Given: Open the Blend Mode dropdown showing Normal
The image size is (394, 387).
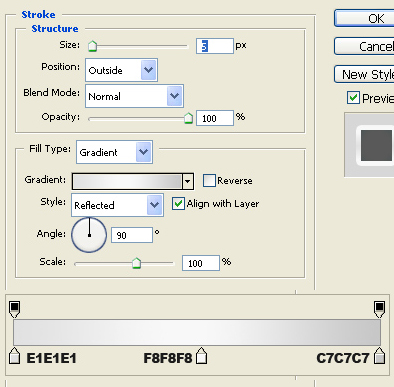Looking at the screenshot, I should (134, 96).
